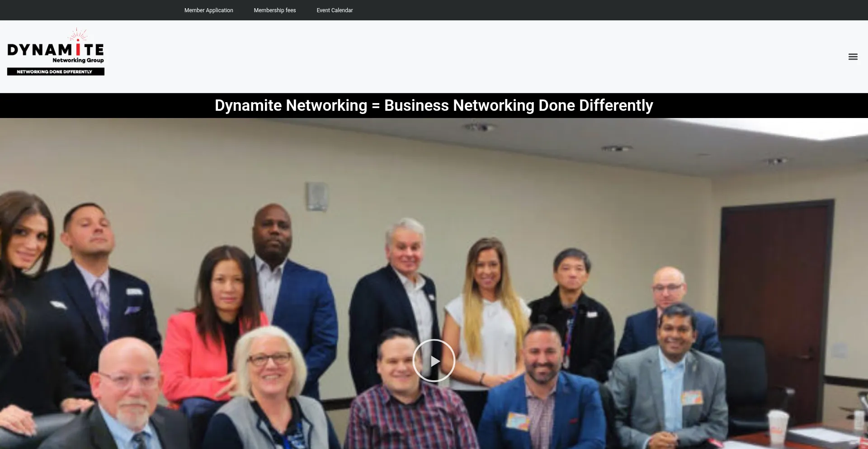Click the red spark above logo's letter I

click(x=78, y=35)
